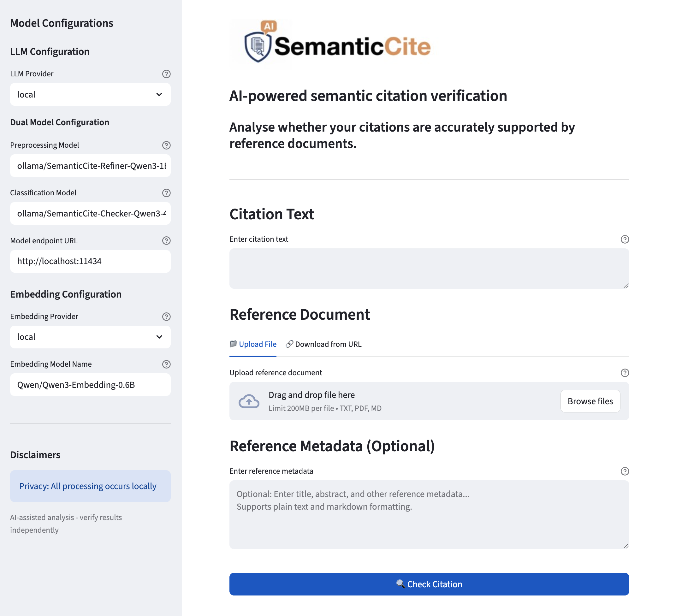The height and width of the screenshot is (616, 676).
Task: Click the cloud upload icon
Action: (x=249, y=401)
